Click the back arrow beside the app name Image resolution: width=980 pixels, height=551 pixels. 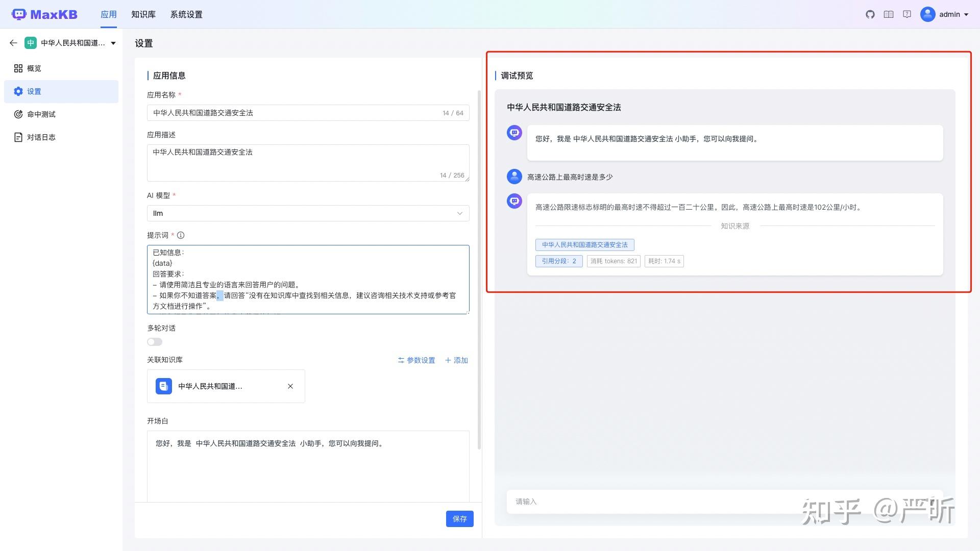click(13, 43)
